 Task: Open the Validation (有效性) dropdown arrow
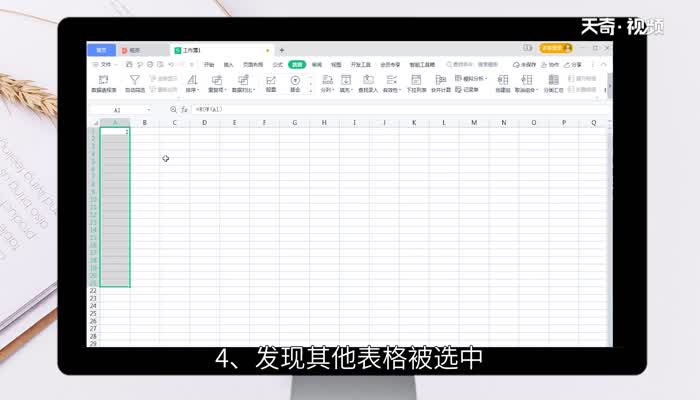(400, 90)
